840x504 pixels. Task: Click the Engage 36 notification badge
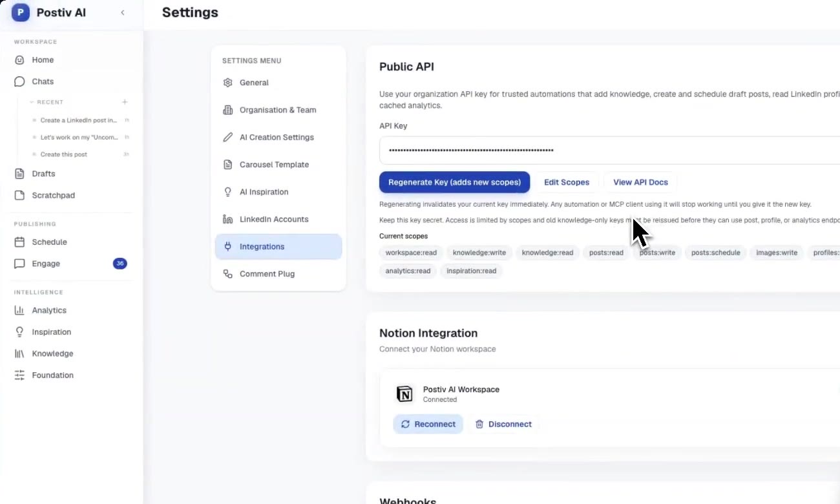pos(120,264)
